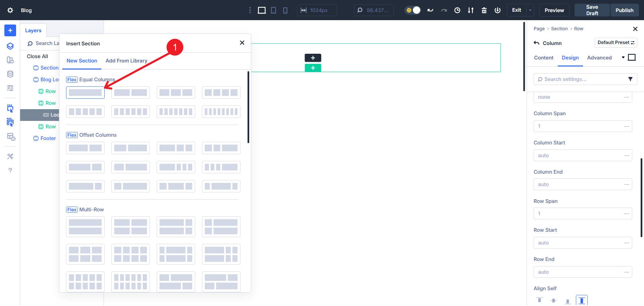Toggle the dark mode switch
Image resolution: width=644 pixels, height=306 pixels.
click(x=412, y=10)
